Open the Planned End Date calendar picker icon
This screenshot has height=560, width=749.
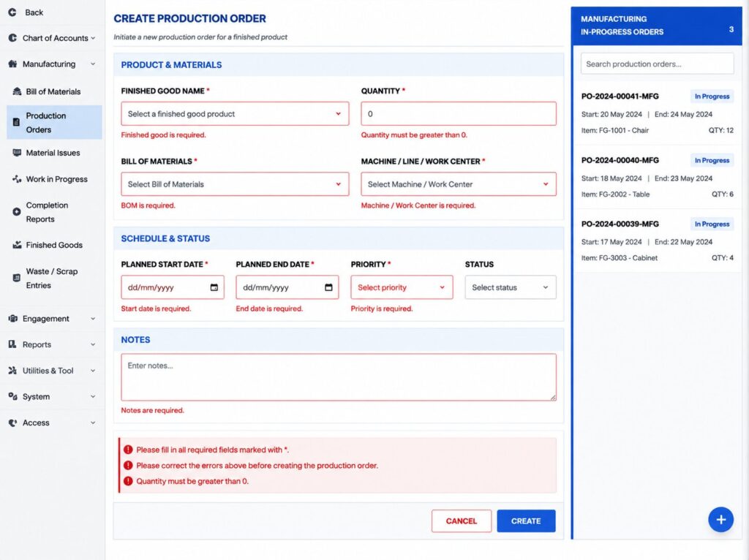[328, 287]
